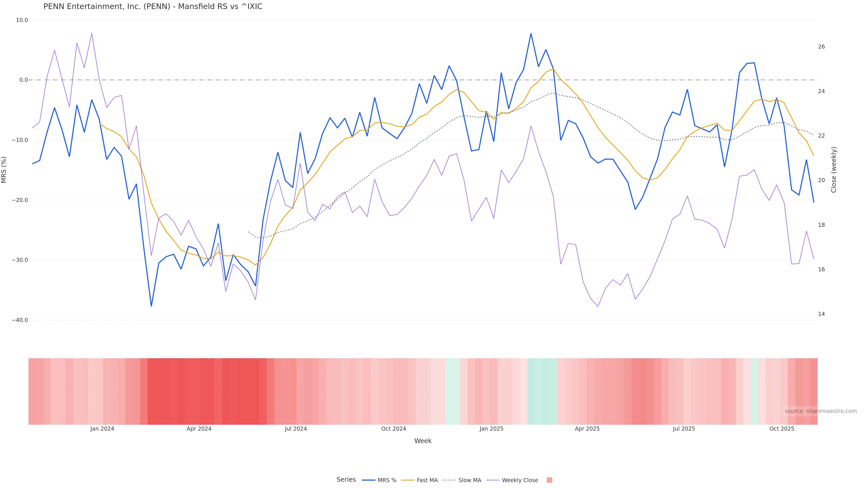This screenshot has width=868, height=488.
Task: Click the Series legend title
Action: 346,480
